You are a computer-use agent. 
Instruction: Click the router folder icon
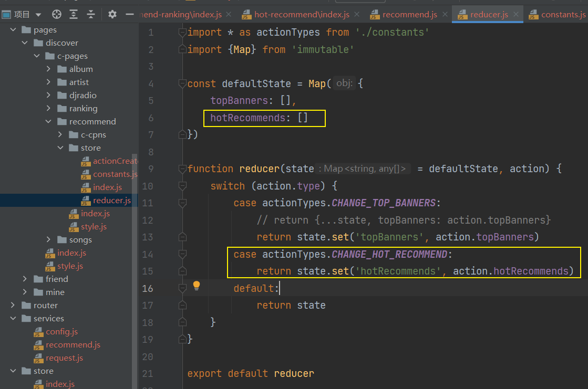pos(26,305)
